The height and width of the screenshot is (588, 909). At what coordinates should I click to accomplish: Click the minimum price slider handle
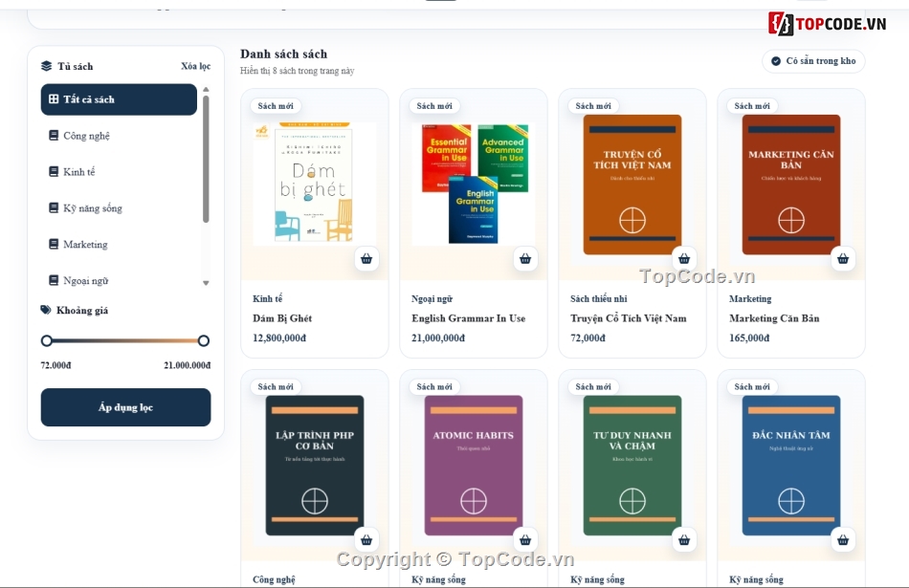click(47, 340)
